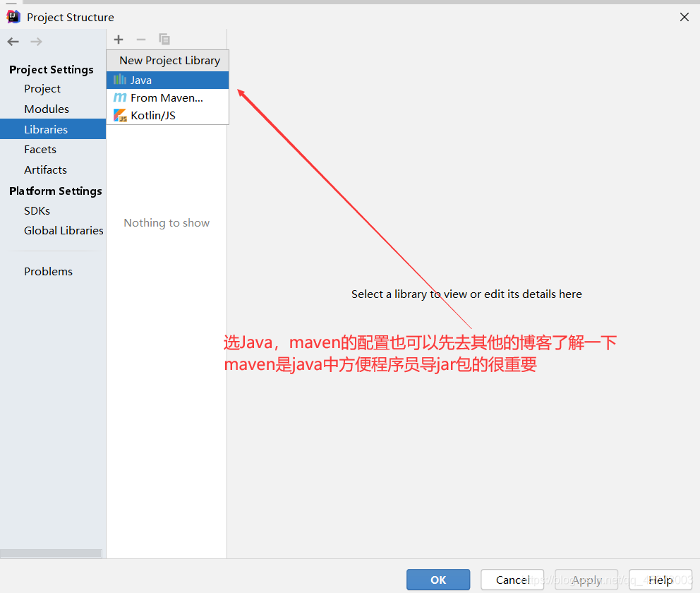Open Help for Project Structure
700x593 pixels.
point(660,580)
